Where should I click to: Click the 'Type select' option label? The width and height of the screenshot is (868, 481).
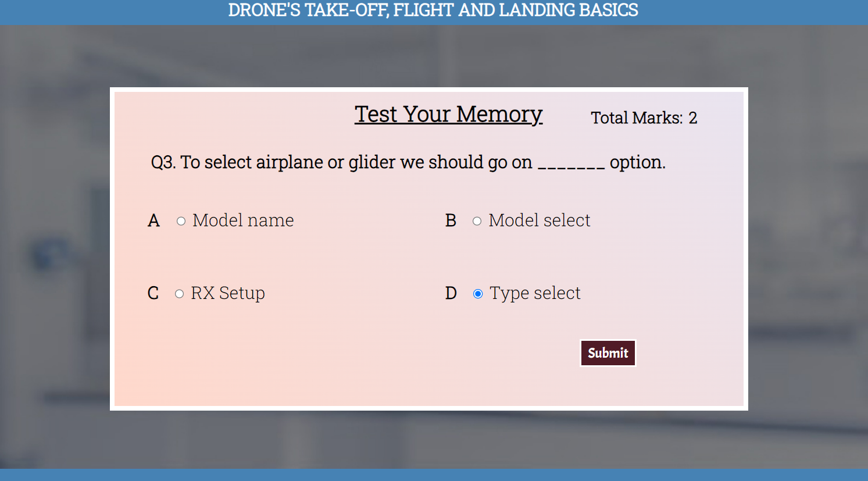[535, 293]
